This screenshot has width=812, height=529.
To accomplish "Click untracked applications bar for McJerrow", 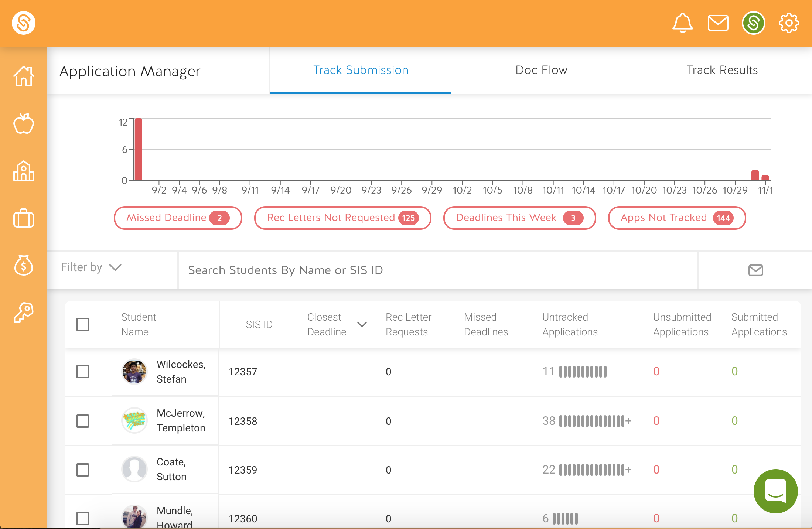I will [595, 421].
